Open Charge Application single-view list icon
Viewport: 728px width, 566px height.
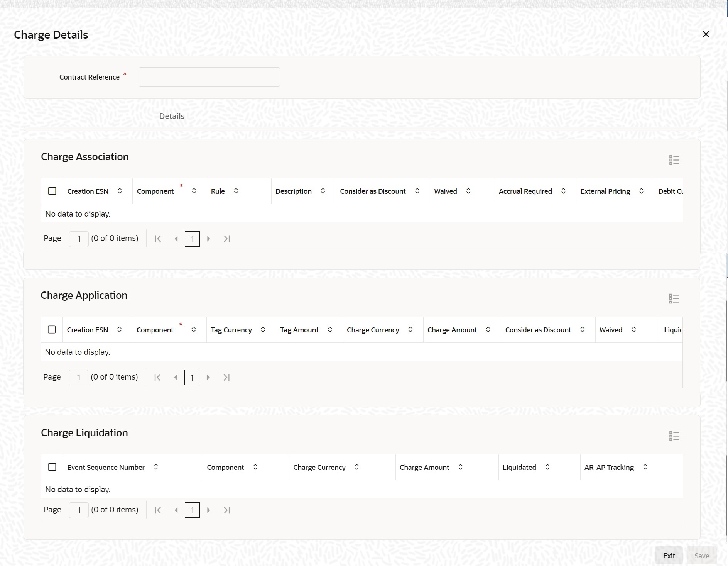pos(674,298)
